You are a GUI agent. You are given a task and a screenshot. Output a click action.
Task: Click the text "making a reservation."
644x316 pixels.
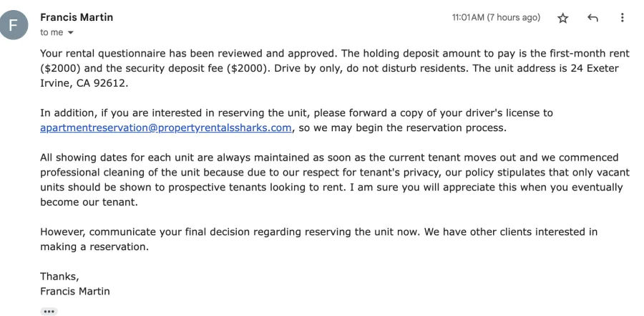[94, 247]
